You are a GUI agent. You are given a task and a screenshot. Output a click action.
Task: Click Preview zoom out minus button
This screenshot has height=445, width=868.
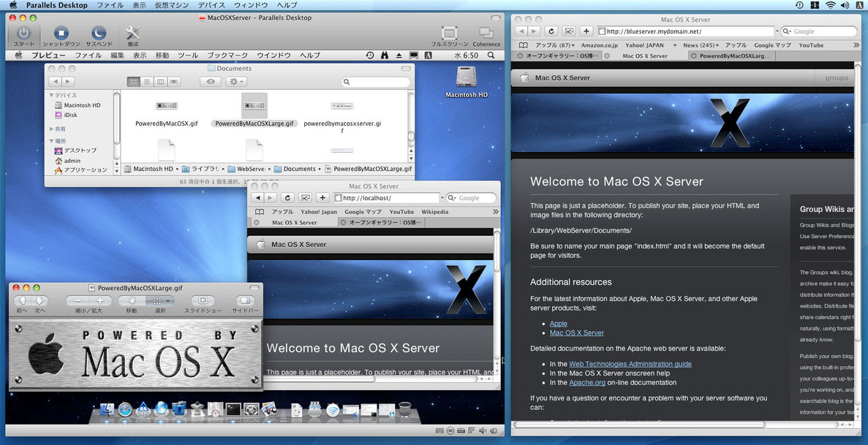tap(77, 300)
